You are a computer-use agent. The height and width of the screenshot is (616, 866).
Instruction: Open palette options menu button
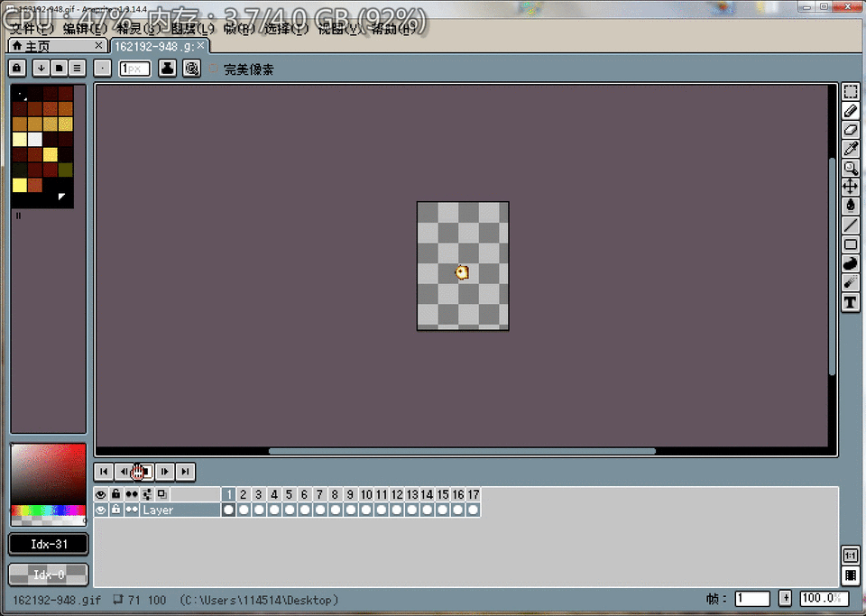pos(77,69)
